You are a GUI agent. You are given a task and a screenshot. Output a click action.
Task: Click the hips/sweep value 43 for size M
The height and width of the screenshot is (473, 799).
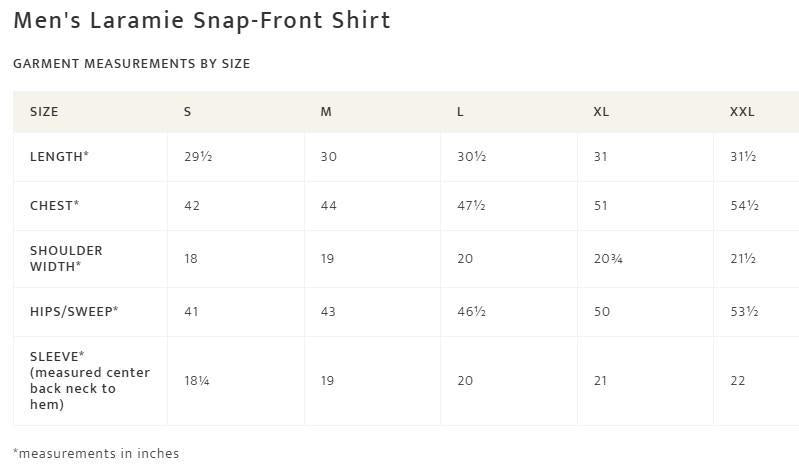click(x=328, y=312)
